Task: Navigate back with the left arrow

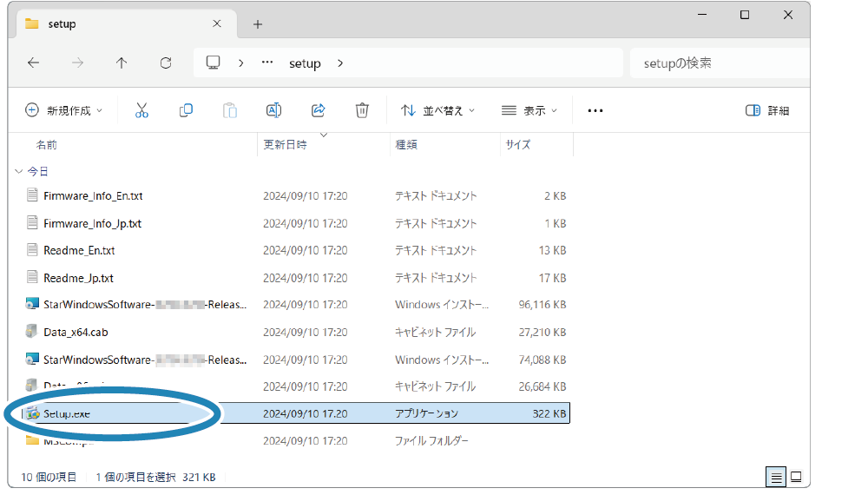Action: 34,63
